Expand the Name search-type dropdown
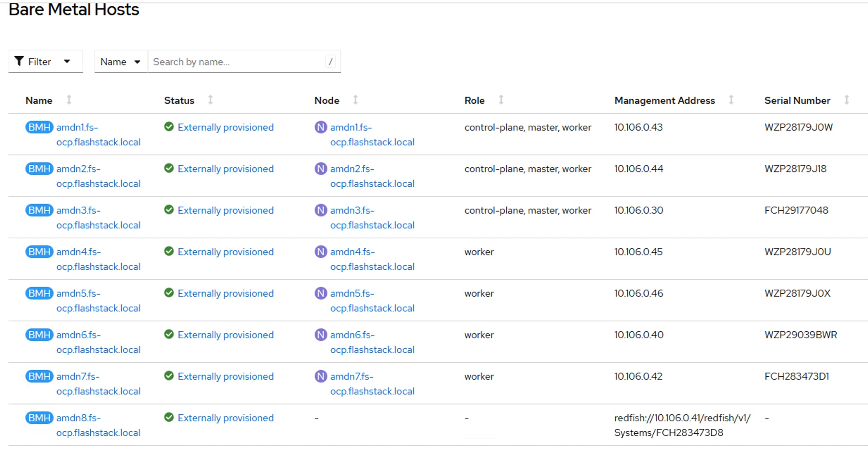Viewport: 868px width, 452px height. click(x=120, y=62)
